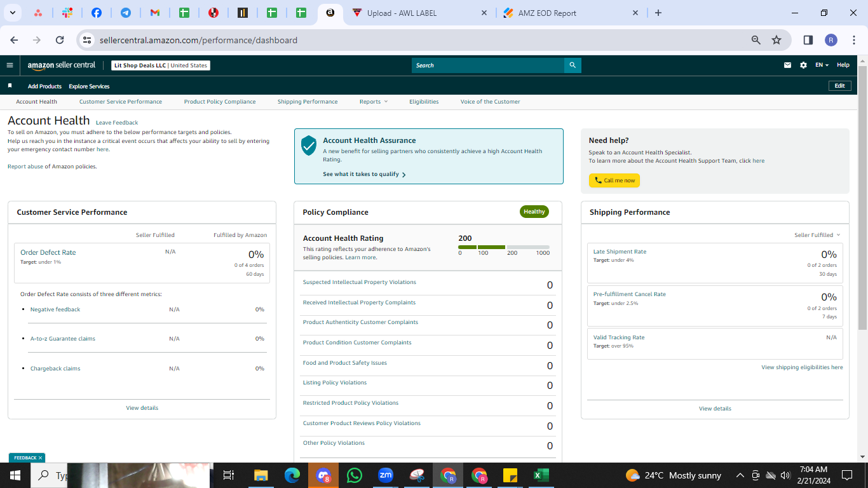Show hidden system tray icons chevron
Viewport: 868px width, 488px height.
740,475
